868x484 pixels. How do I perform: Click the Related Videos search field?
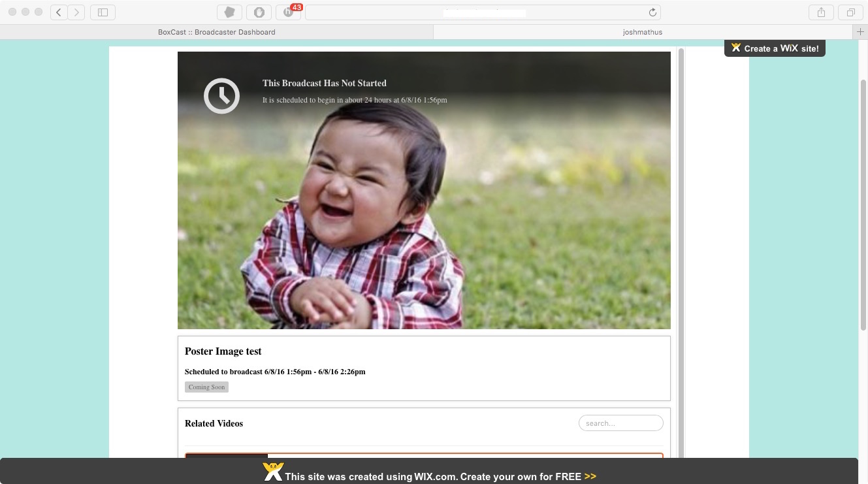[x=620, y=423]
